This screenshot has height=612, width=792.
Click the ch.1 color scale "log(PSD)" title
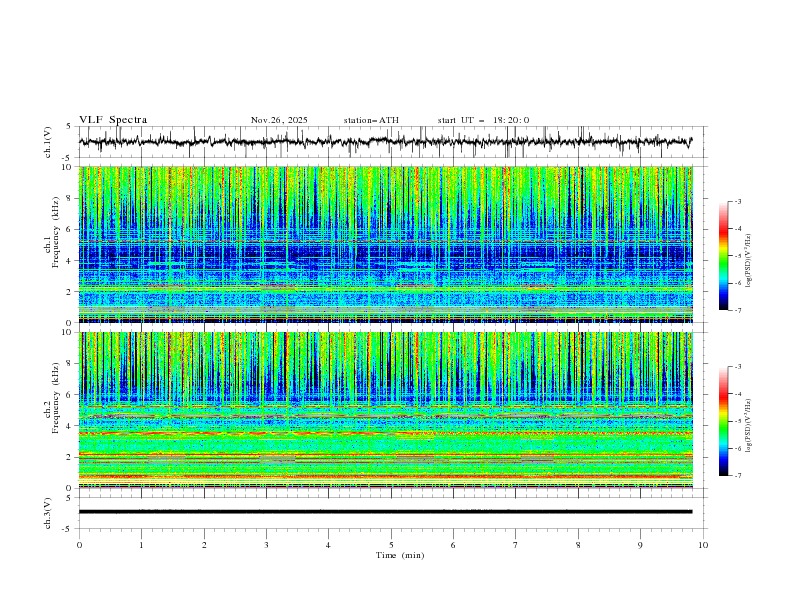(748, 261)
